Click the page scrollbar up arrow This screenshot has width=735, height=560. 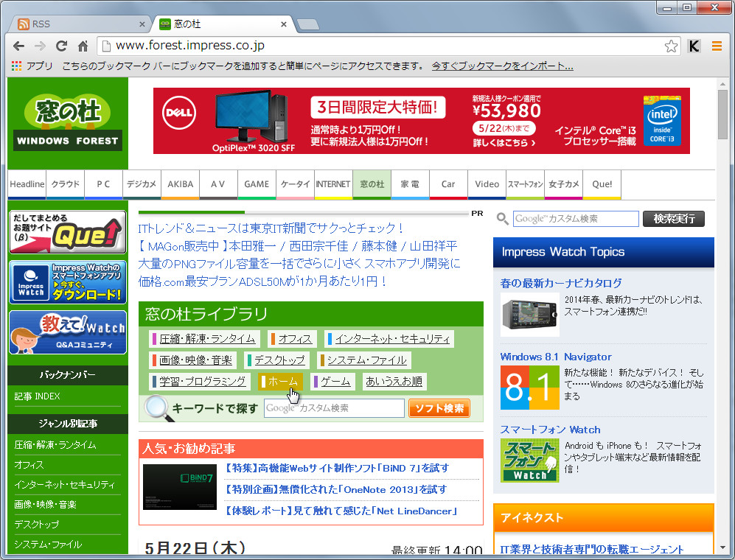[x=722, y=84]
